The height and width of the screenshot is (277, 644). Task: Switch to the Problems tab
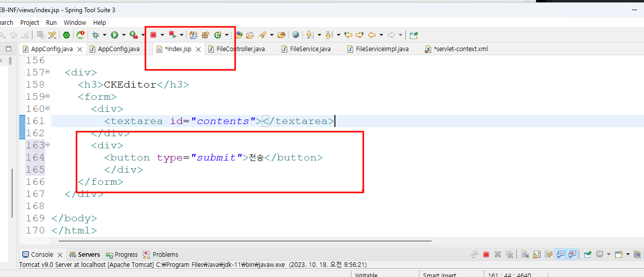click(161, 254)
